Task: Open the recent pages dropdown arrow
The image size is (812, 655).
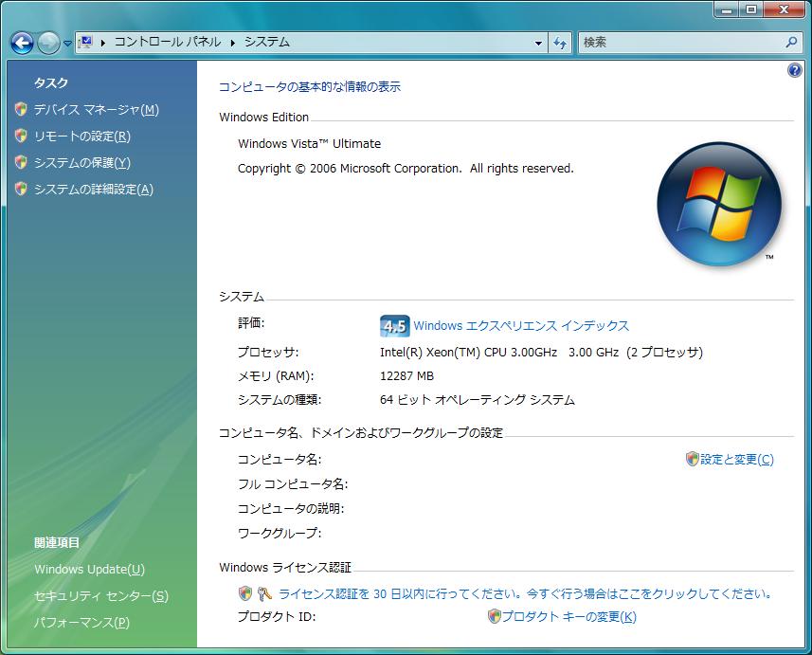Action: pyautogui.click(x=68, y=44)
